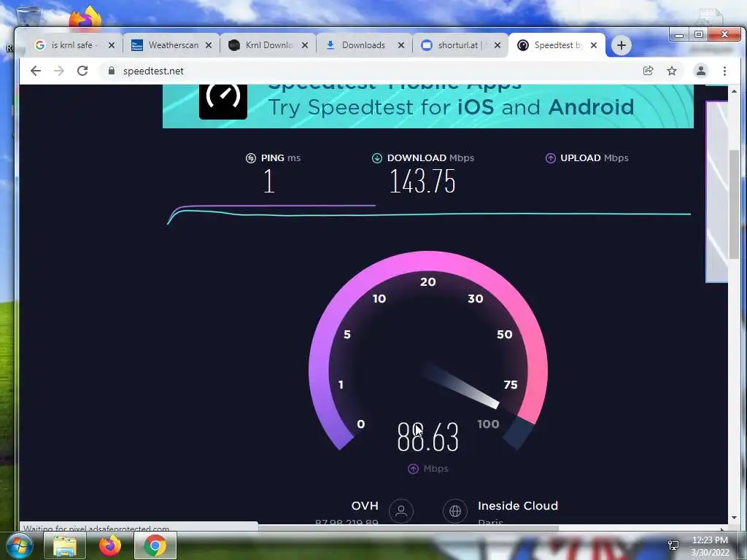Click the user icon next to OVH
Screen dimensions: 747x560
coord(401,511)
